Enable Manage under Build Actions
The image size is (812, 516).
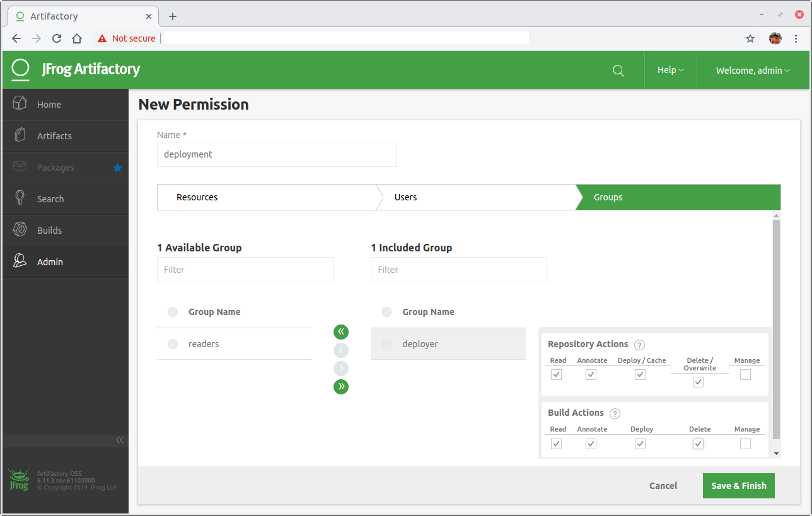745,444
